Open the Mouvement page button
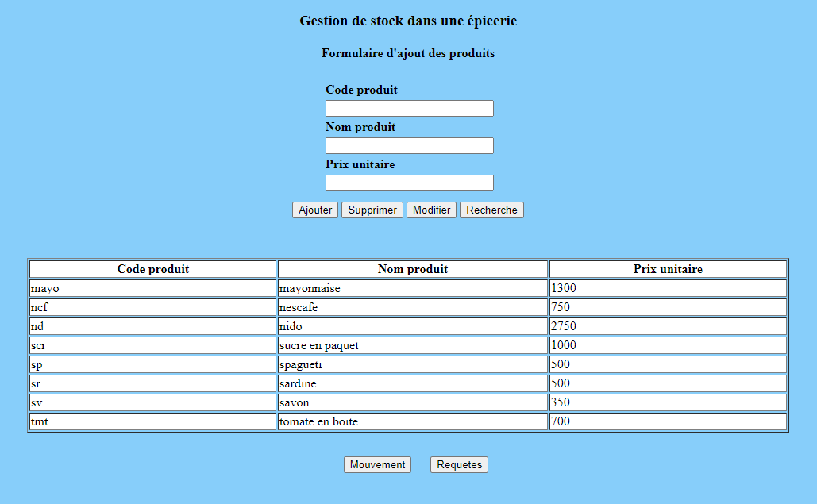 (377, 465)
